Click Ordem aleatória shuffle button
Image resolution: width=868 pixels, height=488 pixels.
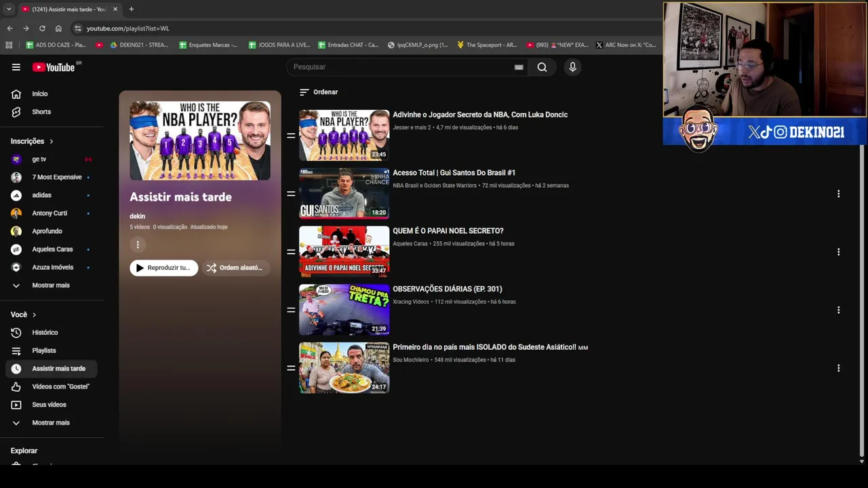click(x=235, y=268)
